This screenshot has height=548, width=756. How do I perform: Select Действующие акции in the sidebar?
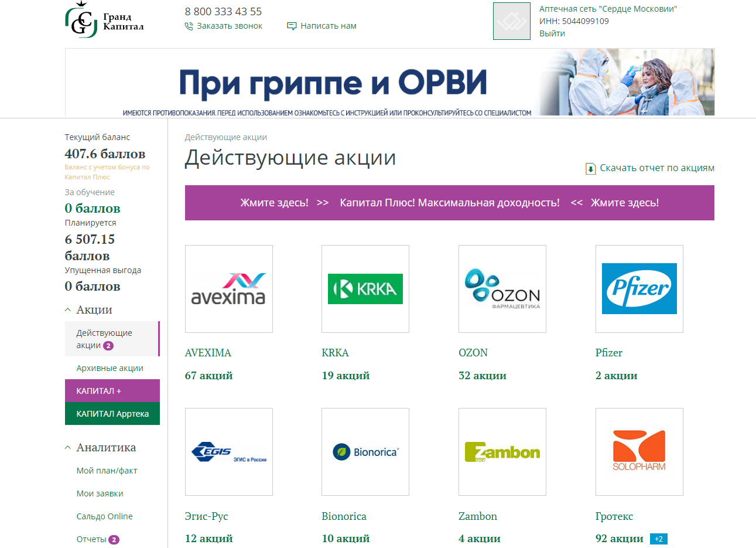[112, 339]
